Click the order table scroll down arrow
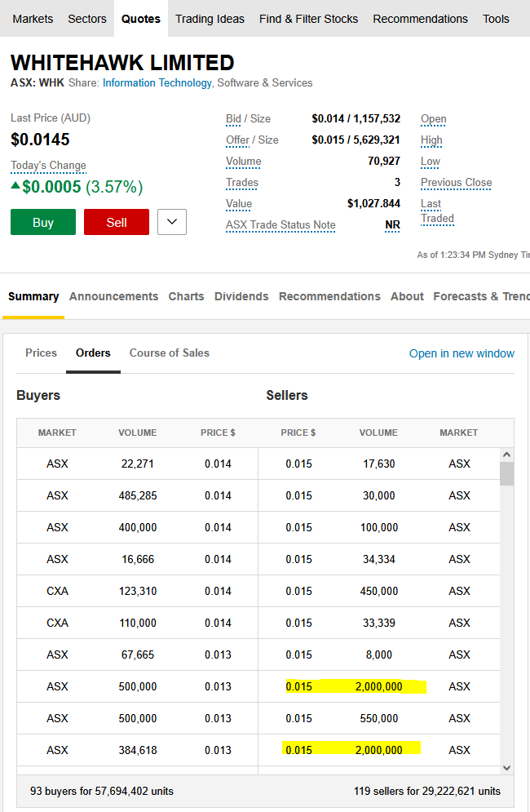 [x=506, y=768]
